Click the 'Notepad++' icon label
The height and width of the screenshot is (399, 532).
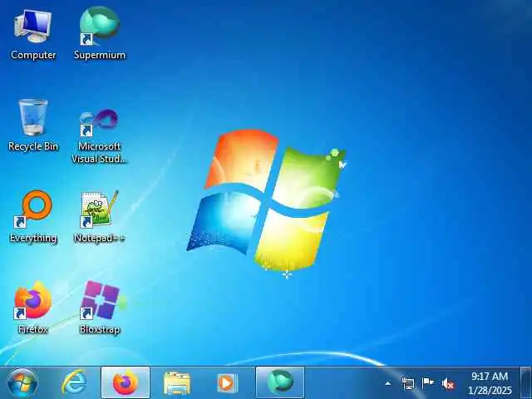100,238
